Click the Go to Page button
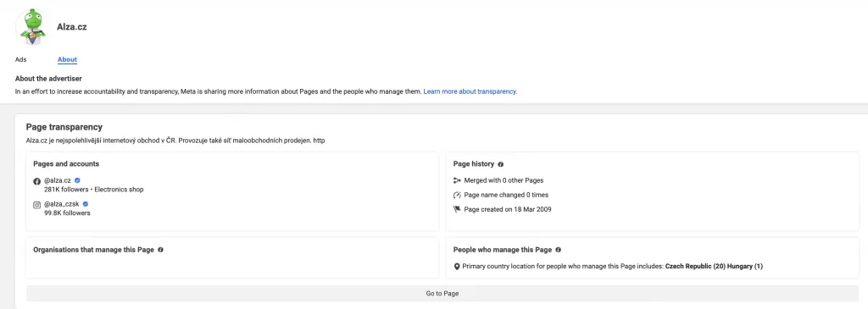The image size is (868, 309). pyautogui.click(x=442, y=294)
